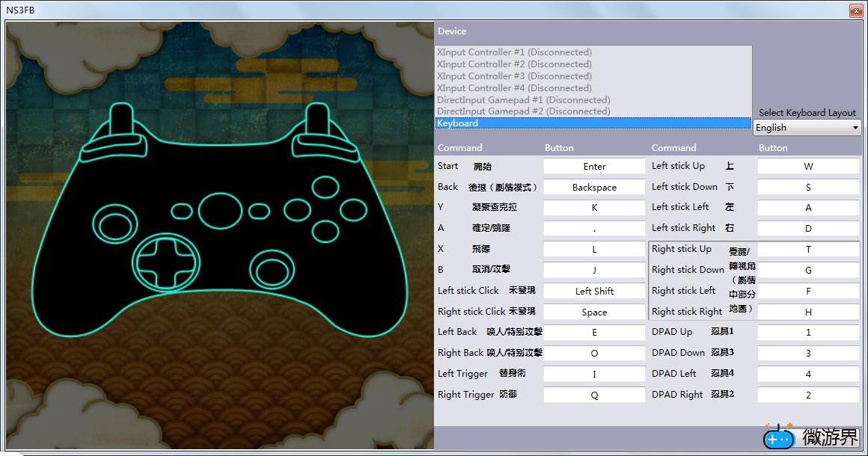Image resolution: width=868 pixels, height=456 pixels.
Task: Select XInput Controller #2 in device list
Action: pyautogui.click(x=593, y=64)
